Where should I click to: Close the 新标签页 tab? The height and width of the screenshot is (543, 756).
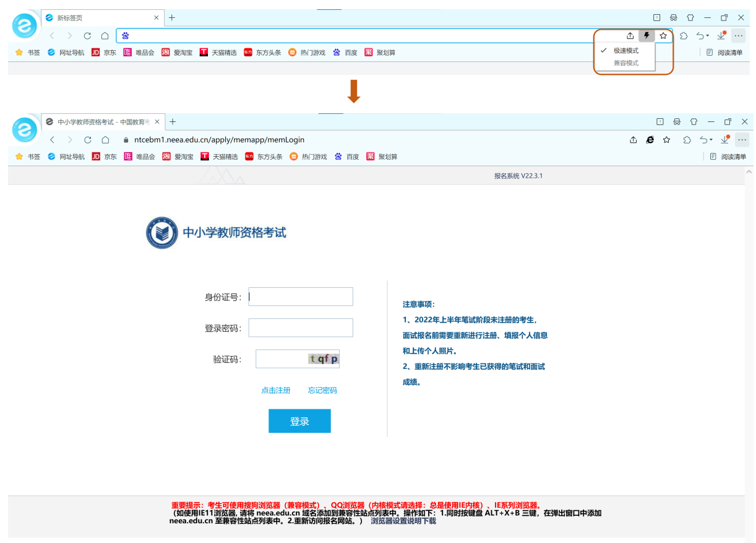click(x=157, y=18)
